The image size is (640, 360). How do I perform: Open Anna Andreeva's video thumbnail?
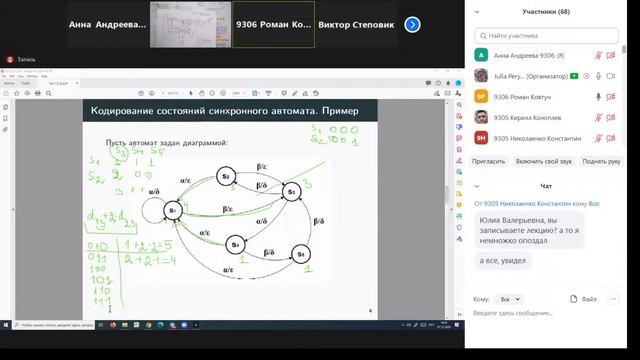click(107, 24)
